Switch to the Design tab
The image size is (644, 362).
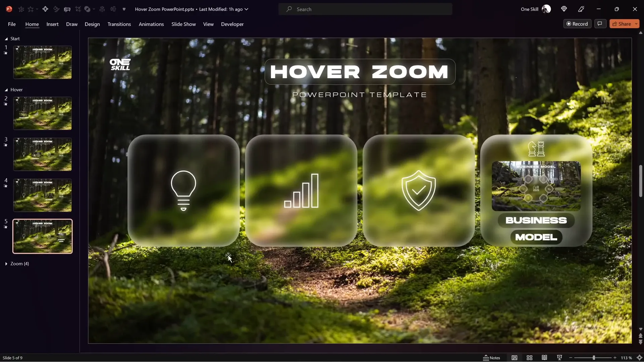coord(92,24)
